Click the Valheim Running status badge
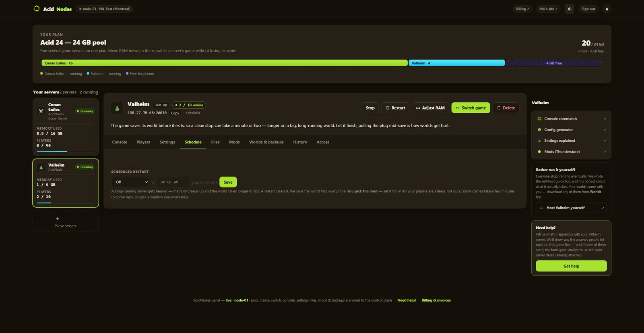Viewport: 644px width, 333px height. 85,167
